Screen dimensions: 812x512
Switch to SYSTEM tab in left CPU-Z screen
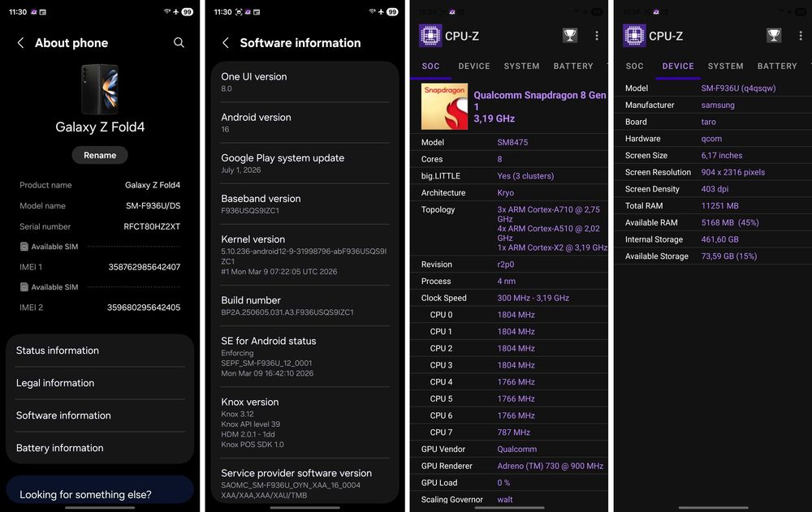[521, 67]
